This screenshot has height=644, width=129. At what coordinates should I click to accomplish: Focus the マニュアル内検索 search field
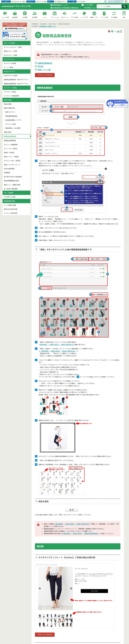coord(109,7)
